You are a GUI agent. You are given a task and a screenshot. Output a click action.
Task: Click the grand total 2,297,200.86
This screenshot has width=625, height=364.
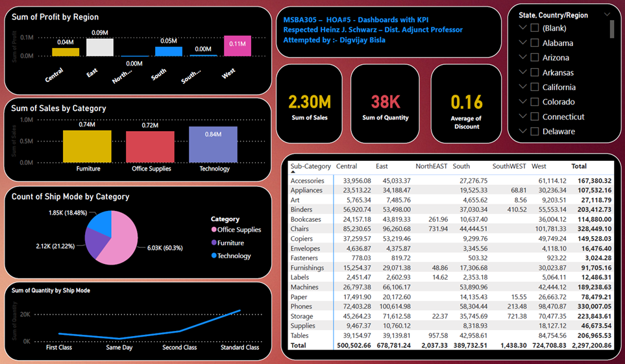[x=591, y=345]
